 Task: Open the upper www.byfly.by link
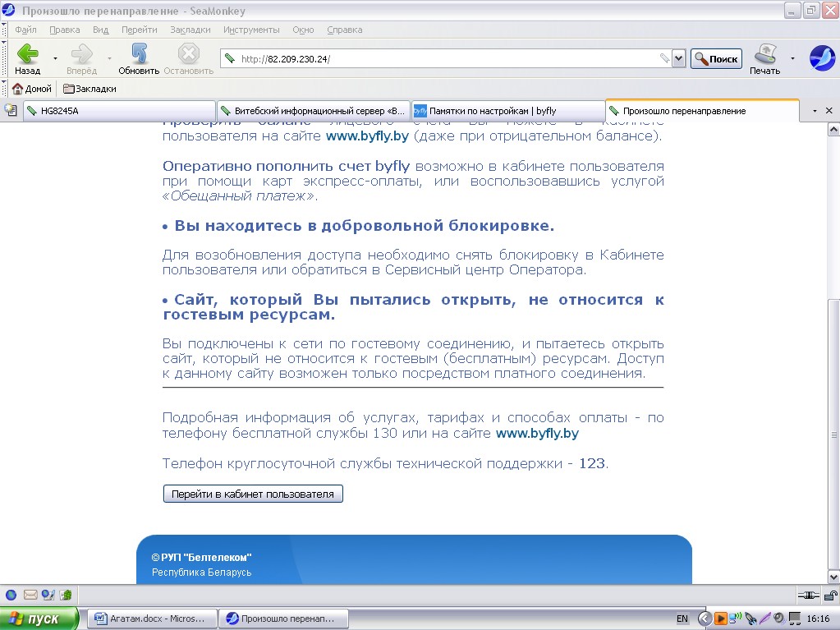click(x=367, y=136)
